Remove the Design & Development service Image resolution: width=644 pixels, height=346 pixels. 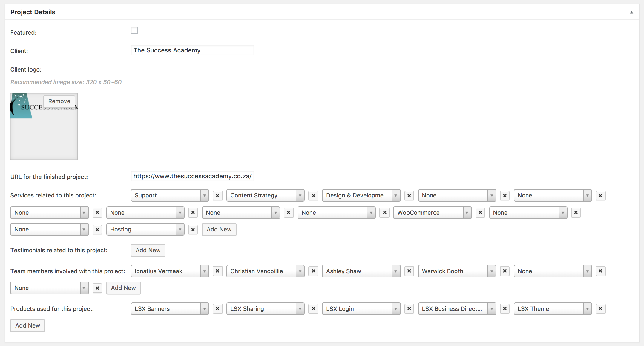pyautogui.click(x=409, y=196)
